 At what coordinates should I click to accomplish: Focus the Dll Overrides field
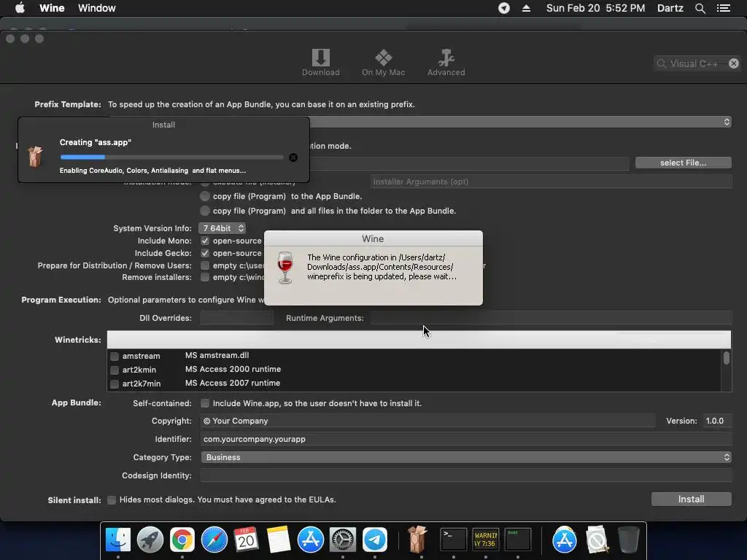point(237,318)
